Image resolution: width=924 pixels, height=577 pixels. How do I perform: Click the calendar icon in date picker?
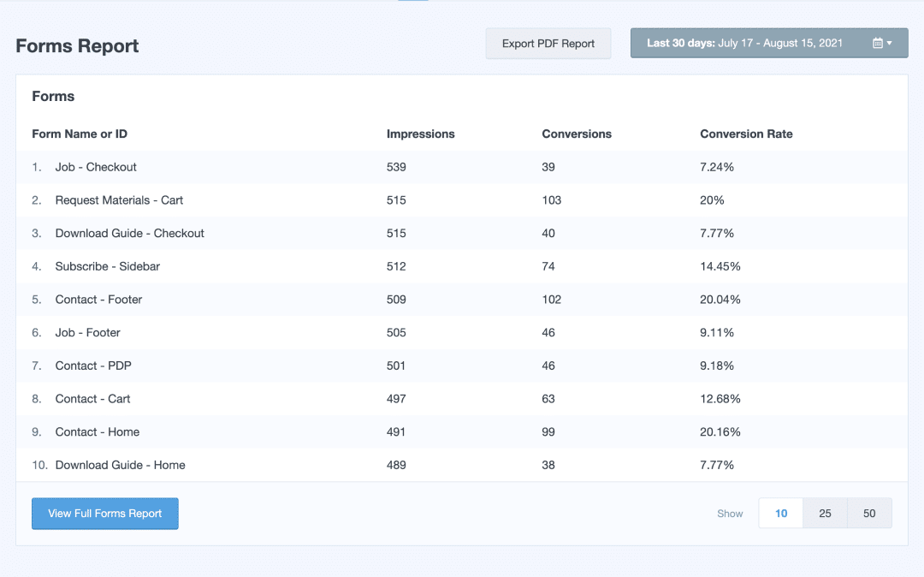click(x=877, y=44)
